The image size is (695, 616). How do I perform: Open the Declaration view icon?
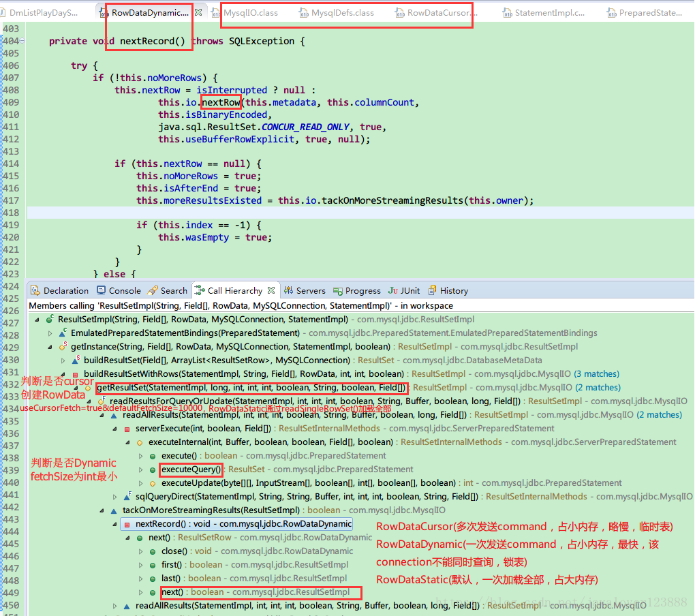point(35,291)
